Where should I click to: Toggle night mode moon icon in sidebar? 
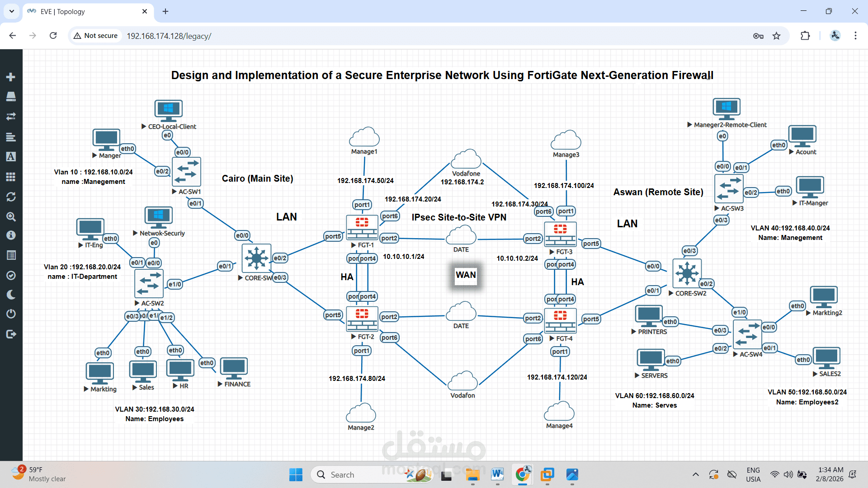pos(11,295)
